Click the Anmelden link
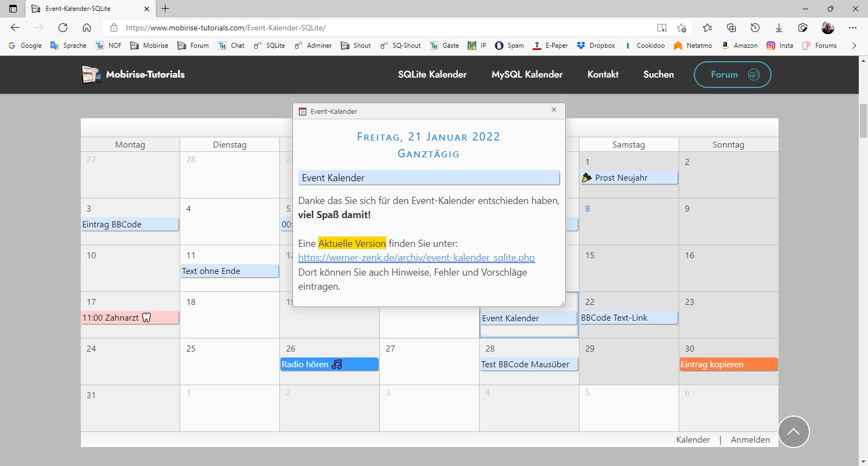Screen dimensions: 868x466 (x=750, y=439)
